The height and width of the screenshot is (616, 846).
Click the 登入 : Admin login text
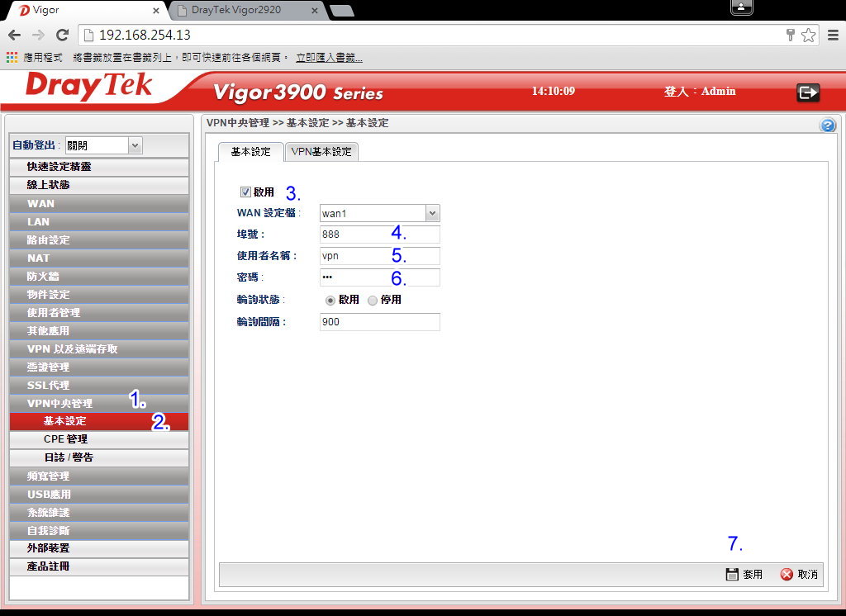[x=700, y=91]
